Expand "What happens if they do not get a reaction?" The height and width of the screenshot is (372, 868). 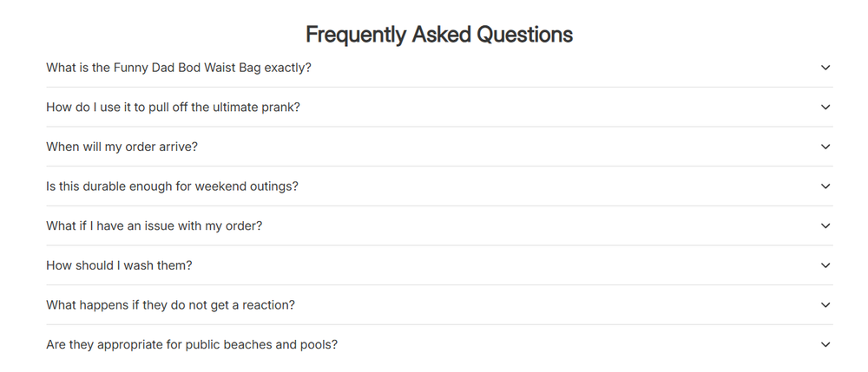(439, 305)
